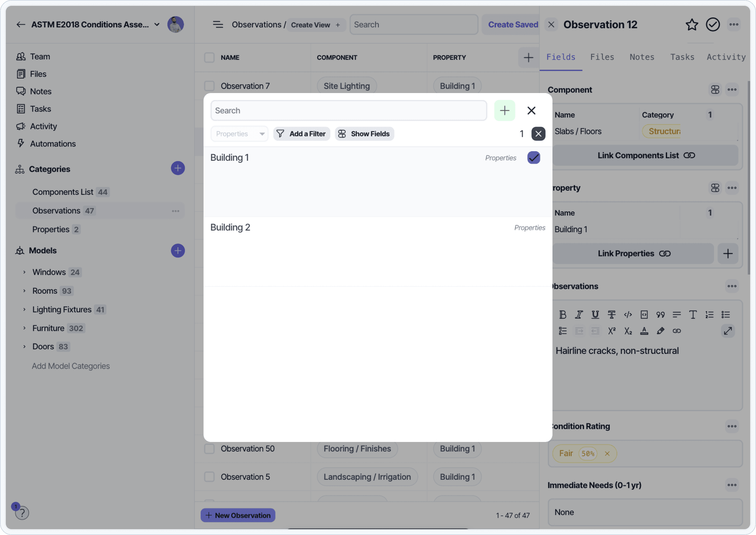The width and height of the screenshot is (756, 535).
Task: Click the modal Search input field
Action: 349,110
